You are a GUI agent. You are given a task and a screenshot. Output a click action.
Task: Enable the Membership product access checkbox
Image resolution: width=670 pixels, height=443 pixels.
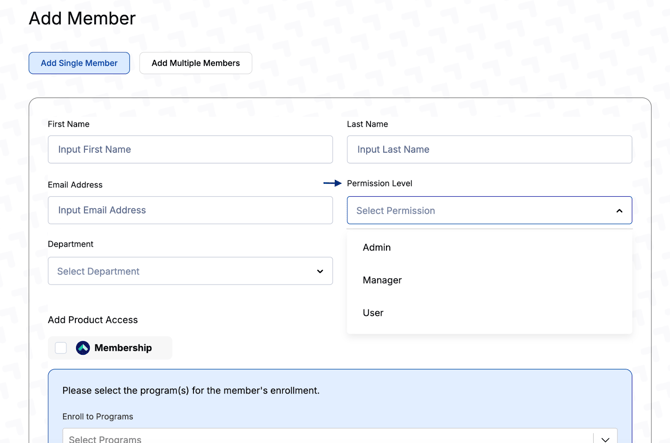point(61,348)
